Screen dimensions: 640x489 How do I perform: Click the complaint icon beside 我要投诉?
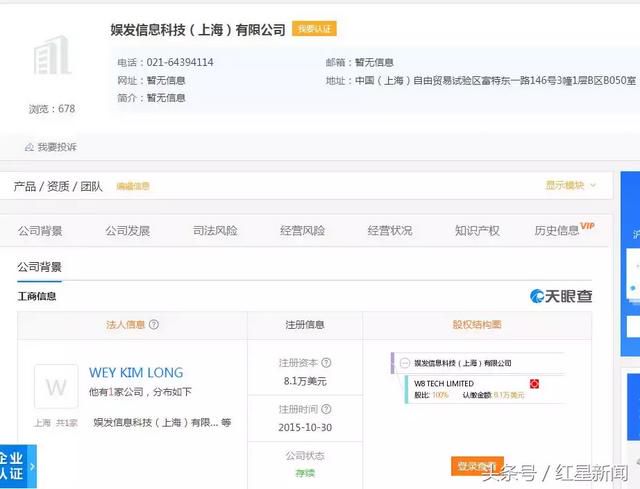[29, 147]
